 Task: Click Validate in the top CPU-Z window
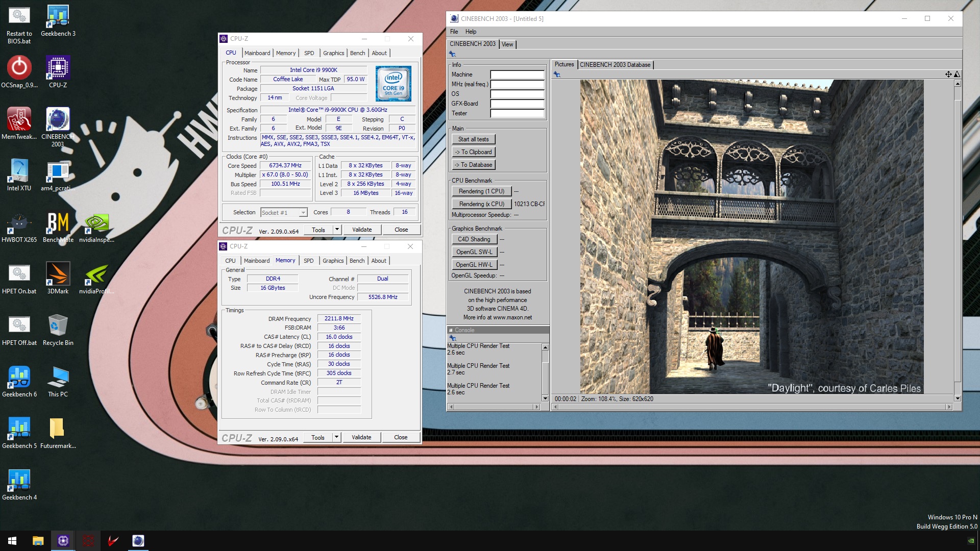pos(362,230)
